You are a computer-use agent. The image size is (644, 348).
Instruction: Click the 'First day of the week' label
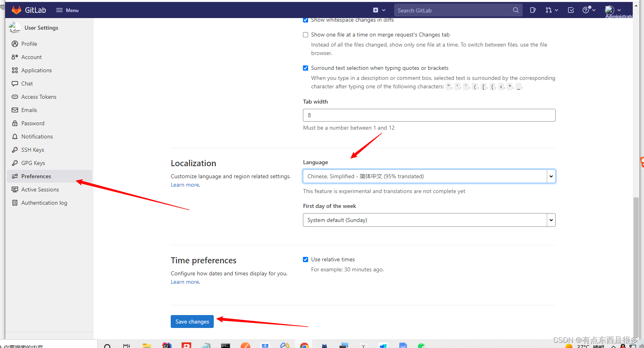pyautogui.click(x=329, y=206)
